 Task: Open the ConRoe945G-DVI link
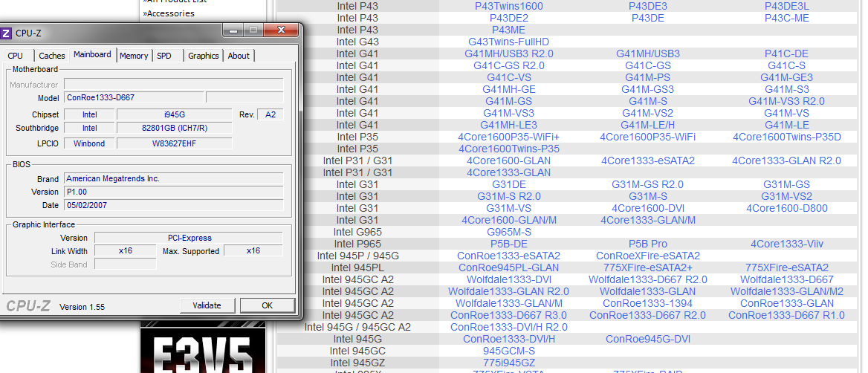(648, 339)
